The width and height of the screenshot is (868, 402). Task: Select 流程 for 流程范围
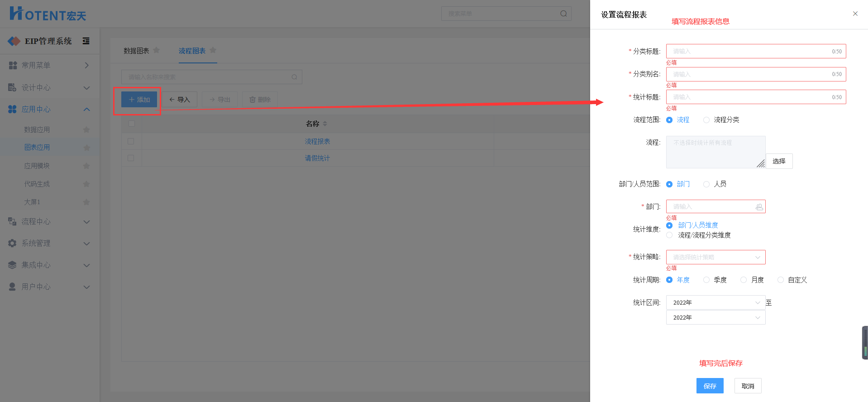point(669,120)
